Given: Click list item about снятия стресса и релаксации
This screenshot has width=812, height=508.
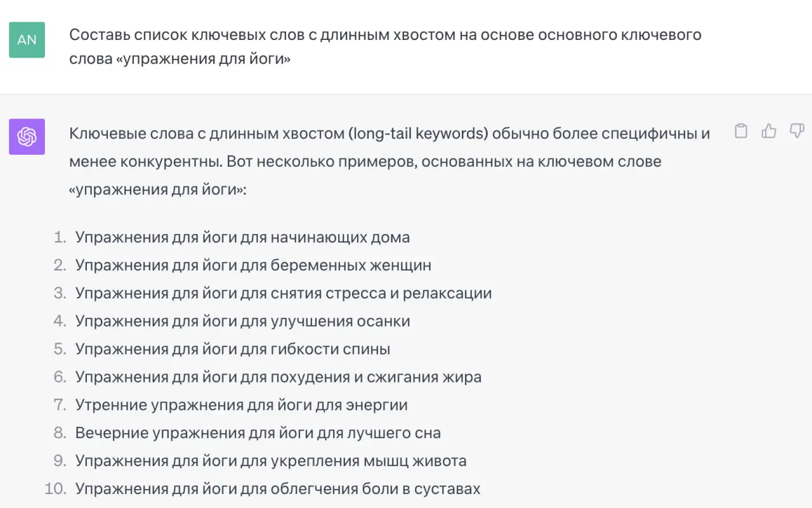Looking at the screenshot, I should pos(284,293).
